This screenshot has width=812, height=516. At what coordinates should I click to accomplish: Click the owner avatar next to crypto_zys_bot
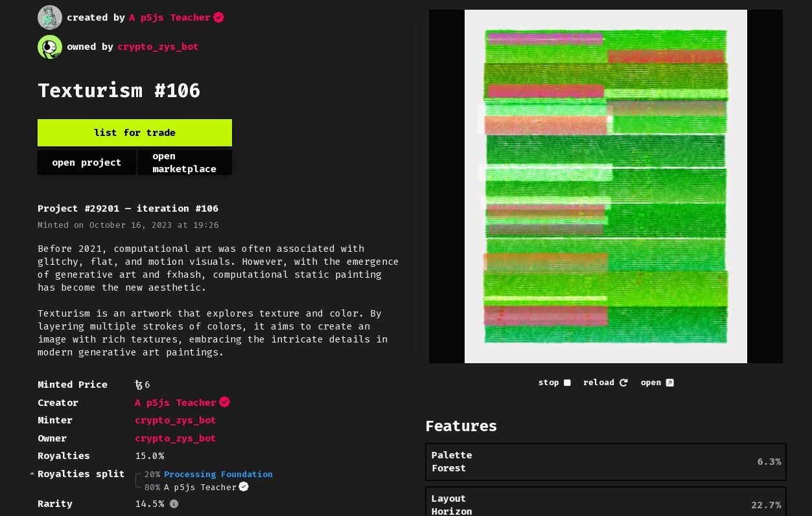coord(50,47)
